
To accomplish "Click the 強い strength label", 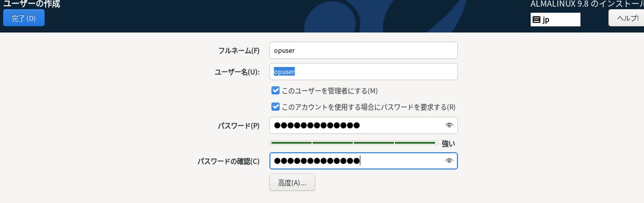I will 448,144.
